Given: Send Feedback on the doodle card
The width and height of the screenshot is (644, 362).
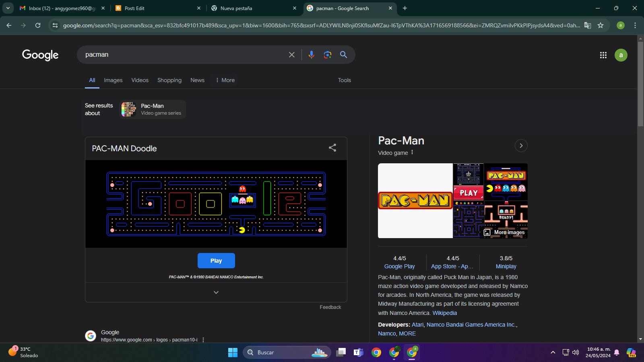Looking at the screenshot, I should [330, 307].
